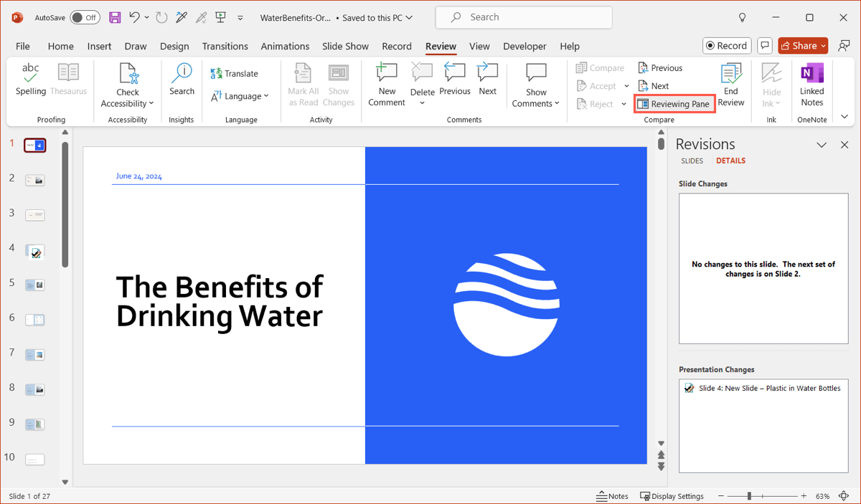The height and width of the screenshot is (504, 861).
Task: Go to Next change in Compare group
Action: point(653,86)
